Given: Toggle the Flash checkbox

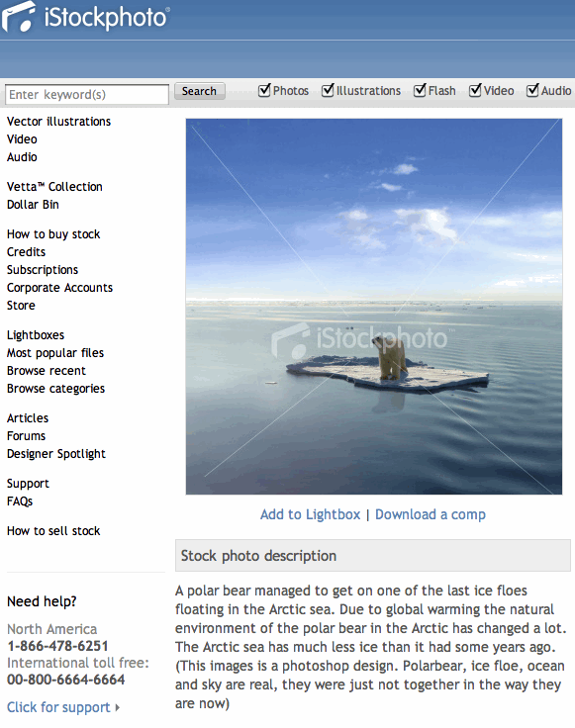Looking at the screenshot, I should pyautogui.click(x=420, y=90).
